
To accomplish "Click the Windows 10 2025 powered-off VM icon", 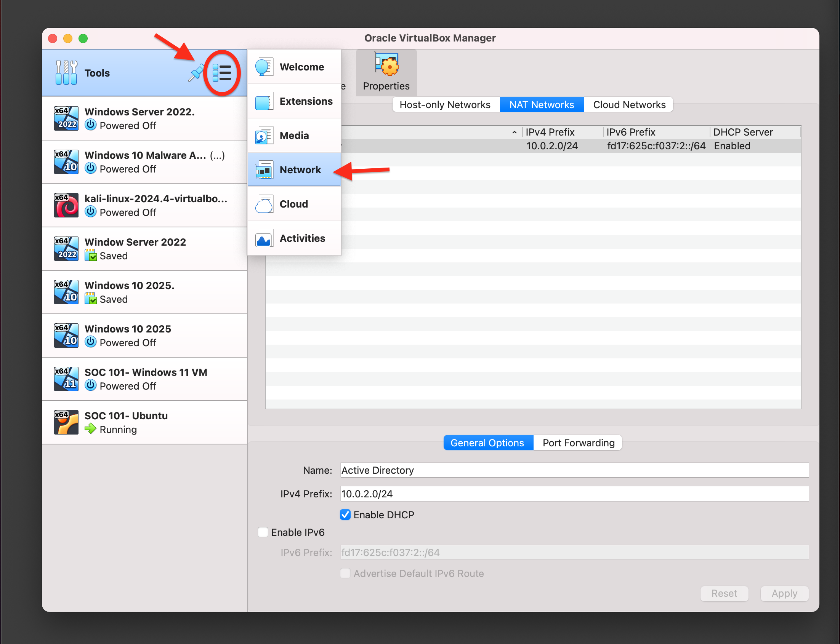I will [66, 336].
